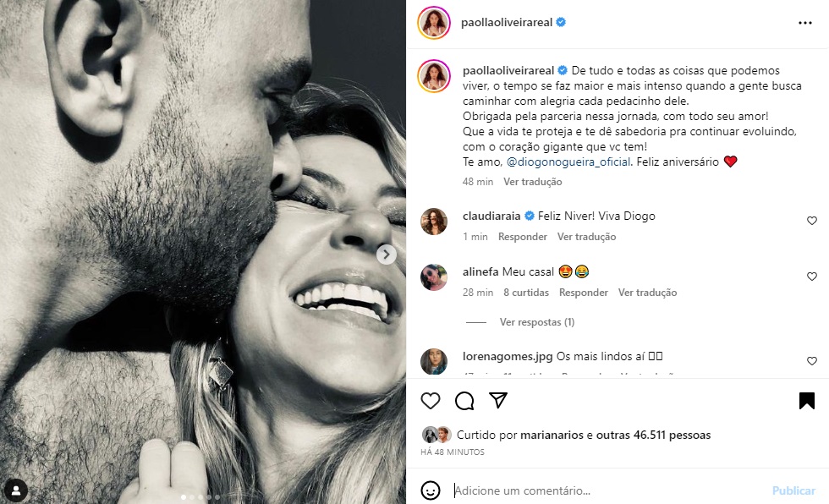The width and height of the screenshot is (829, 504).
Task: View the '46.511 pessoas' likes list
Action: [672, 436]
